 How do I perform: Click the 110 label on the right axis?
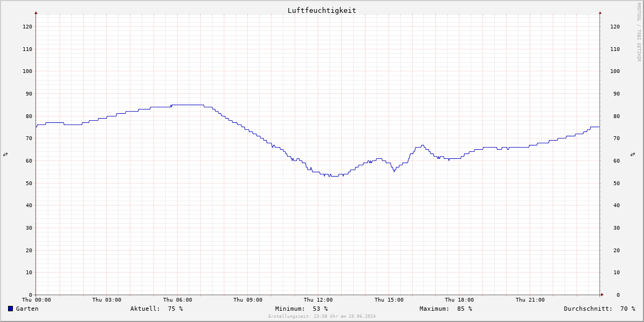pos(615,49)
